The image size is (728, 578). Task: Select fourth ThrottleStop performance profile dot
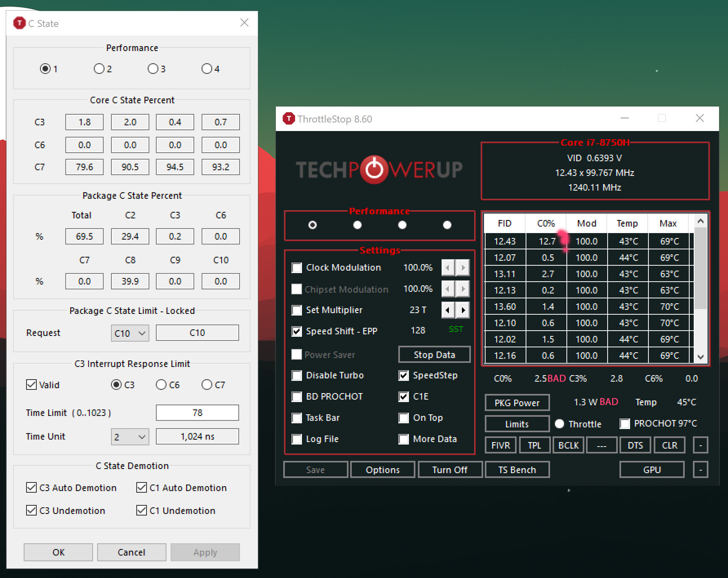[447, 225]
